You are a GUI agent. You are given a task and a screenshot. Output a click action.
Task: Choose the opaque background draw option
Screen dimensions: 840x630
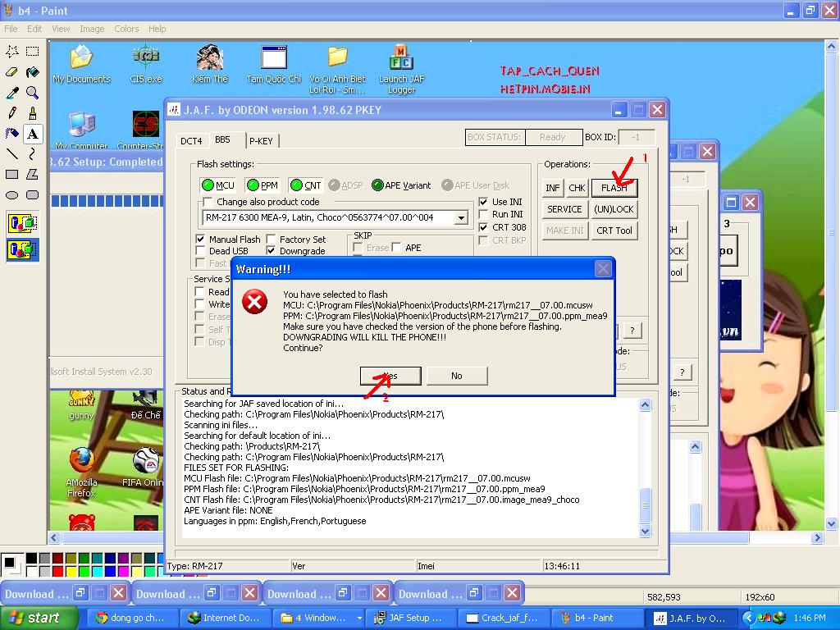[x=22, y=223]
